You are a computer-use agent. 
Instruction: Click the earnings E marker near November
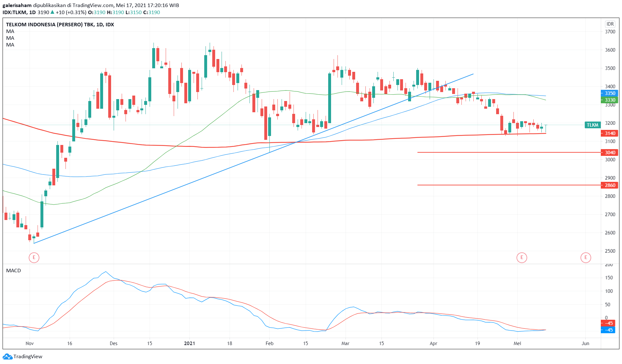coord(34,258)
